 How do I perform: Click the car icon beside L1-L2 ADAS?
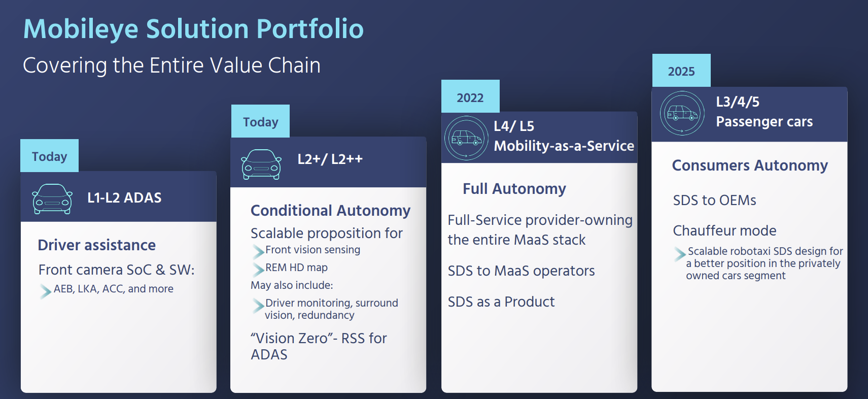[52, 198]
